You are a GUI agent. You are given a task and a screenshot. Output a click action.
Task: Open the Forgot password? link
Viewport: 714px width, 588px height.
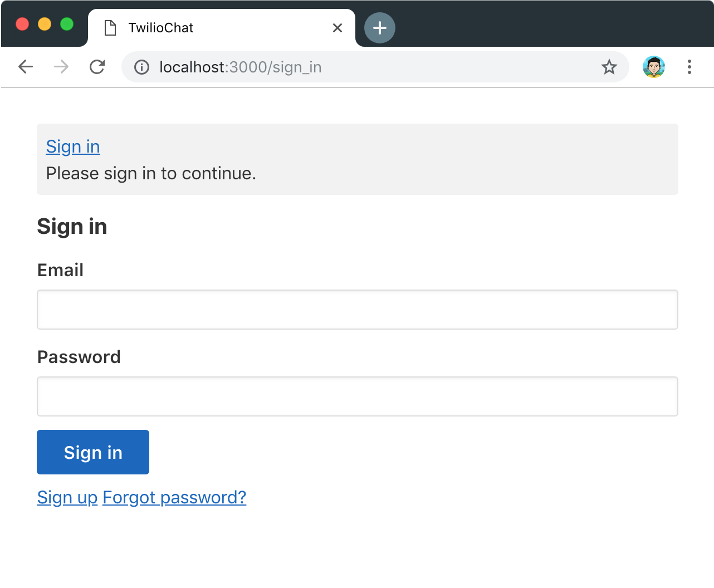(x=174, y=497)
